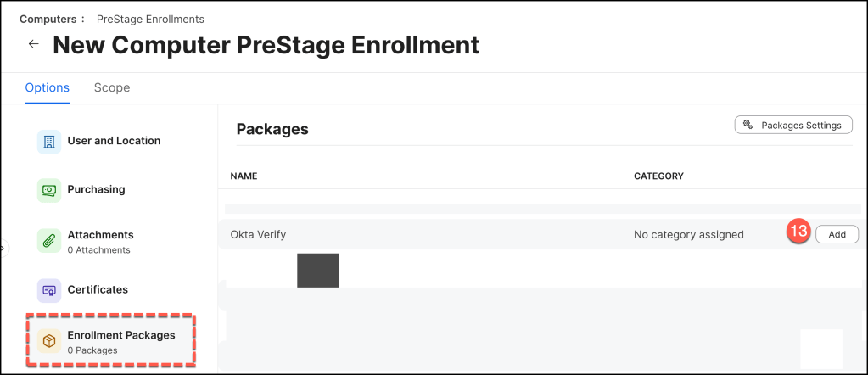Click the No category assigned cell
868x375 pixels.
688,234
